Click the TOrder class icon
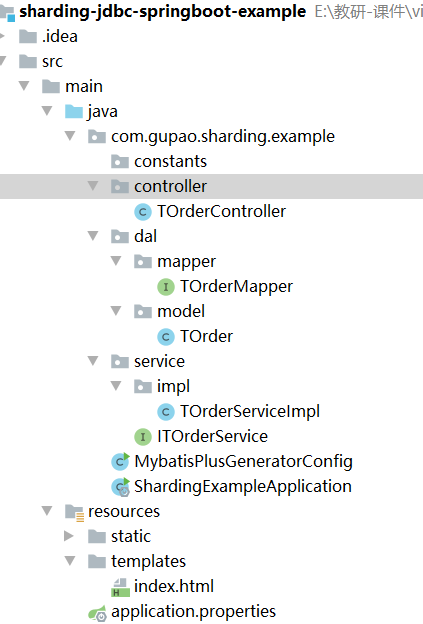 coord(166,337)
